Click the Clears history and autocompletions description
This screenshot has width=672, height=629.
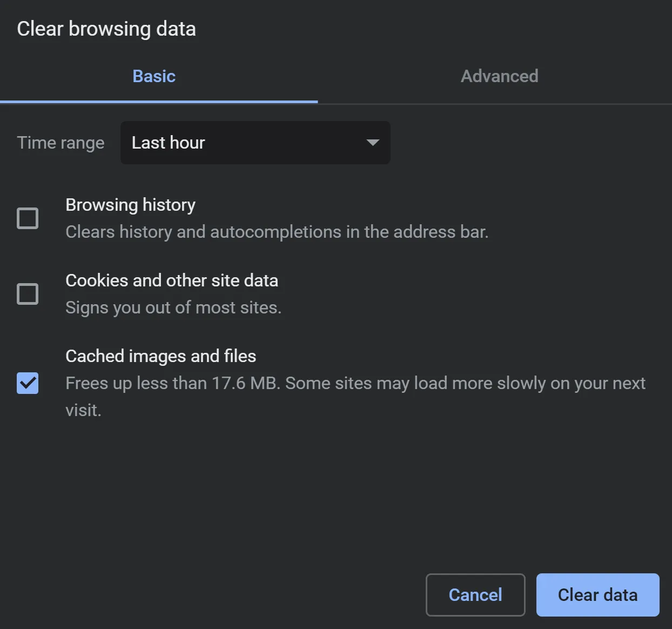[277, 232]
